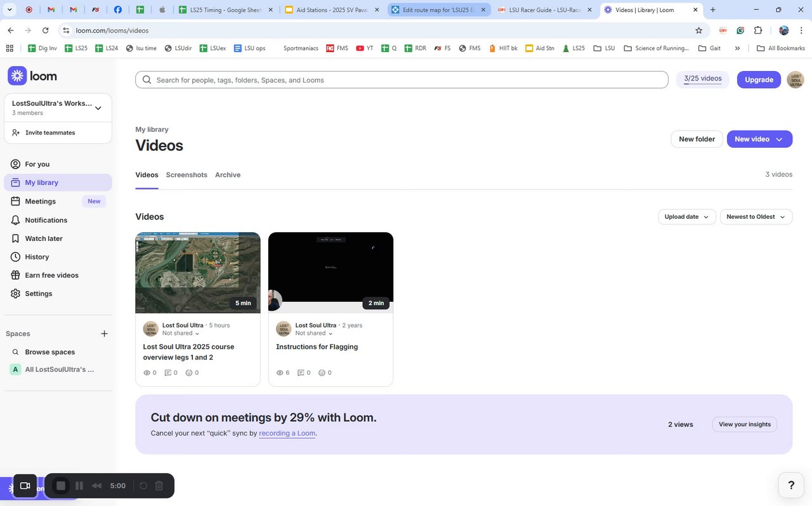Open the Not shared dropdown on Instructions for Flagging
This screenshot has height=506, width=812.
[x=314, y=333]
